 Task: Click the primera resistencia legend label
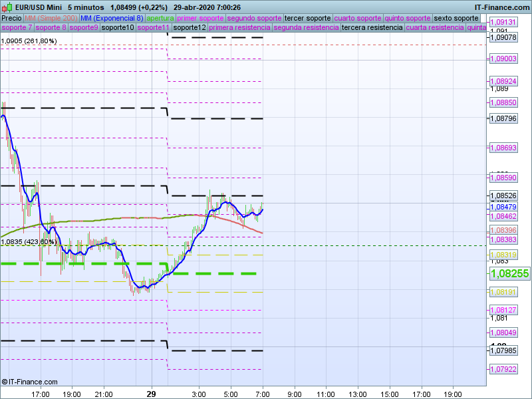tap(239, 28)
